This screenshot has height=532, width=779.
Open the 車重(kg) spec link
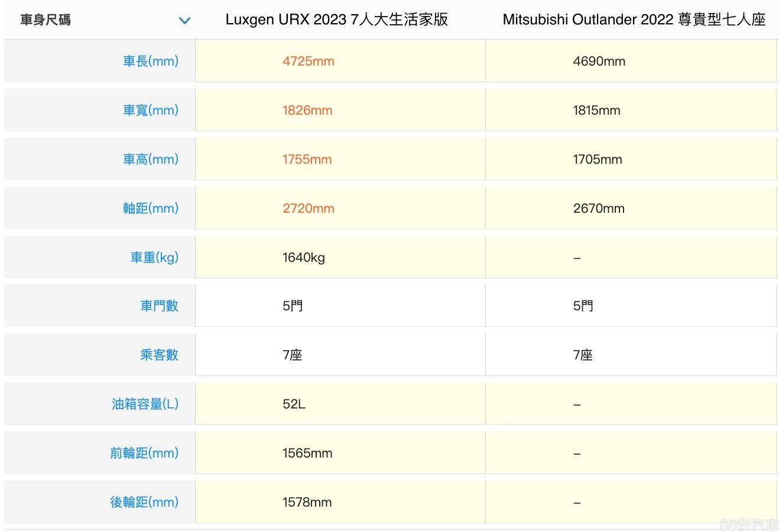(154, 257)
